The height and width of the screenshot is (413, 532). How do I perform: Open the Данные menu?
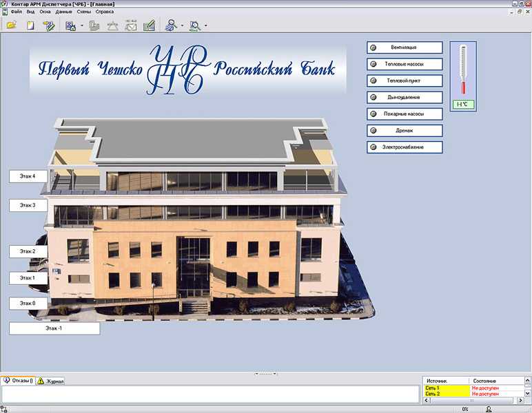pyautogui.click(x=63, y=12)
